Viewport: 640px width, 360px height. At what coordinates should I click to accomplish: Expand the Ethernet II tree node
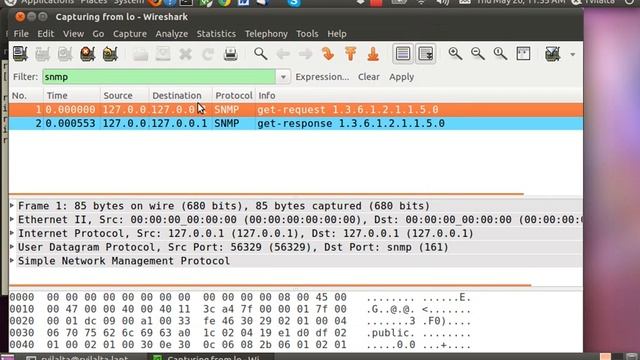click(12, 219)
